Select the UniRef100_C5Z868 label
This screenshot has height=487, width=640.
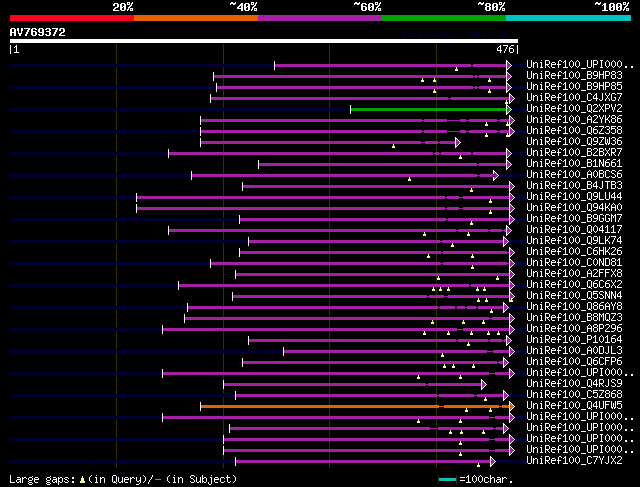coord(574,395)
